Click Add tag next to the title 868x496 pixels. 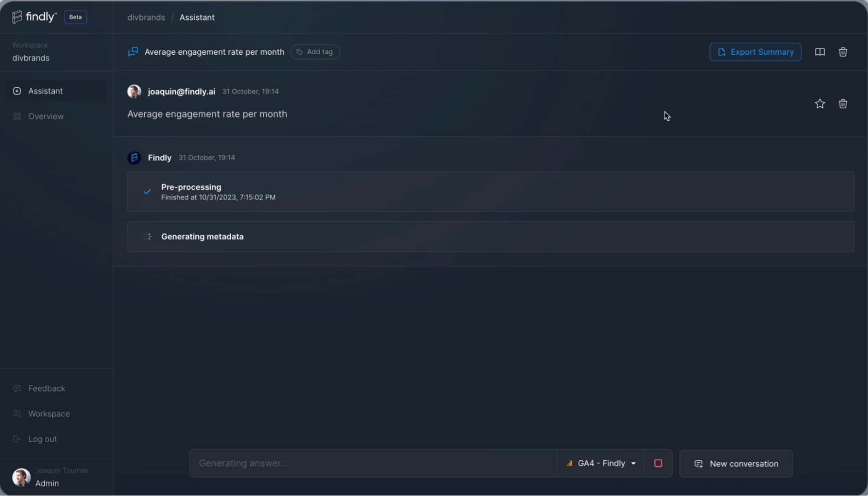(315, 52)
